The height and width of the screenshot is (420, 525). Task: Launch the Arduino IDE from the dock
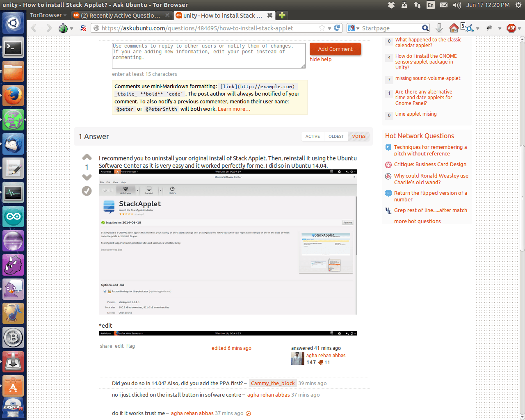click(13, 217)
